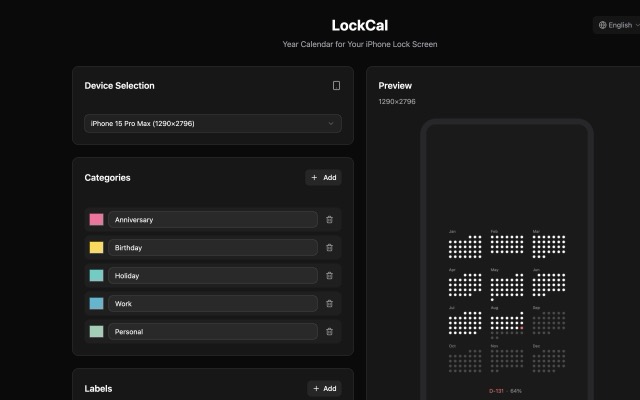Remove the Birthday category using trash icon
Screen dimensions: 640x400
coord(329,247)
